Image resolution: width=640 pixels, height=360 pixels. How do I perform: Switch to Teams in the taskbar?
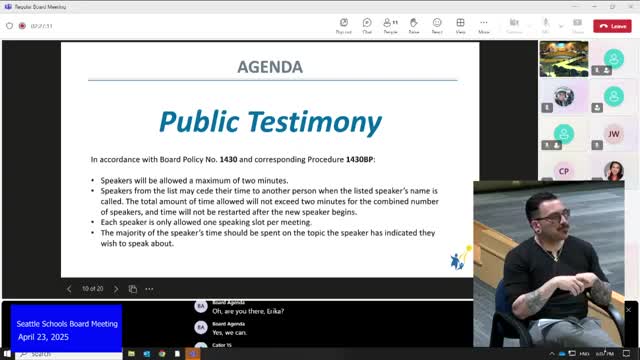pyautogui.click(x=193, y=354)
